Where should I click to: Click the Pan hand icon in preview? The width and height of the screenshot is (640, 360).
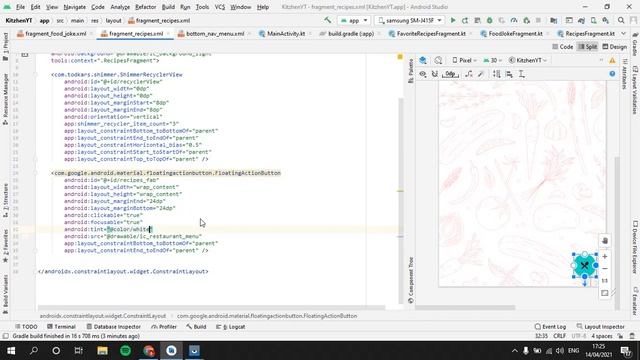[x=605, y=241]
